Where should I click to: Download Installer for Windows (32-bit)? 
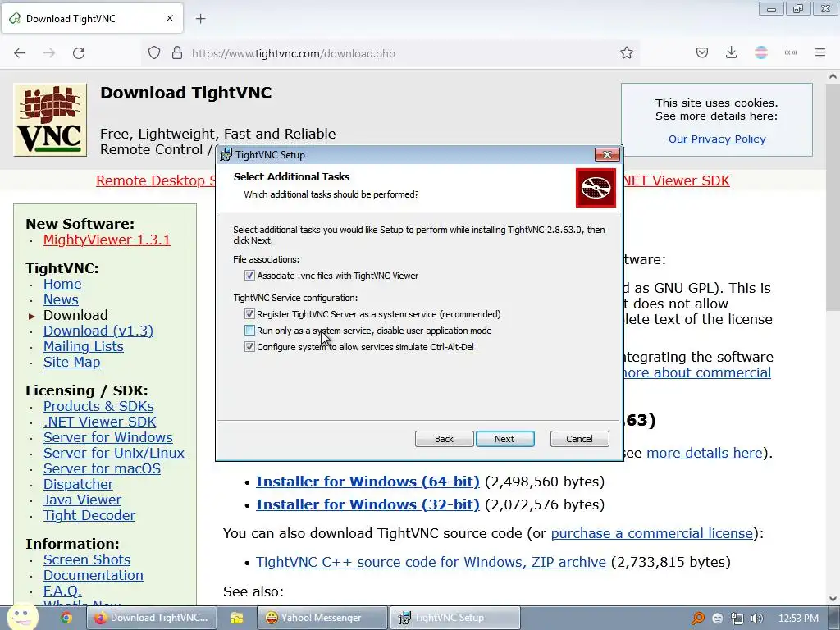[x=367, y=504]
